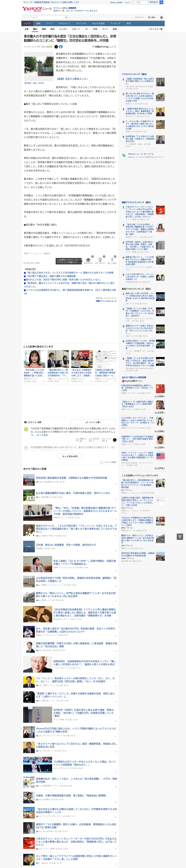This screenshot has height=868, width=186.
Task: Click the keyword search input field
Action: pyautogui.click(x=44, y=18)
